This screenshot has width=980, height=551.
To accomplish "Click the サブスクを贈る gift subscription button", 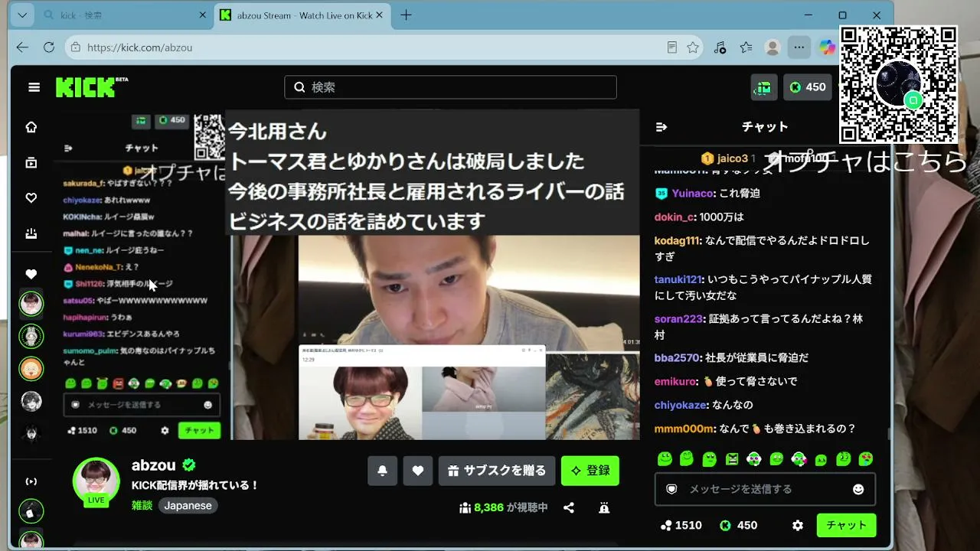I will (x=497, y=471).
